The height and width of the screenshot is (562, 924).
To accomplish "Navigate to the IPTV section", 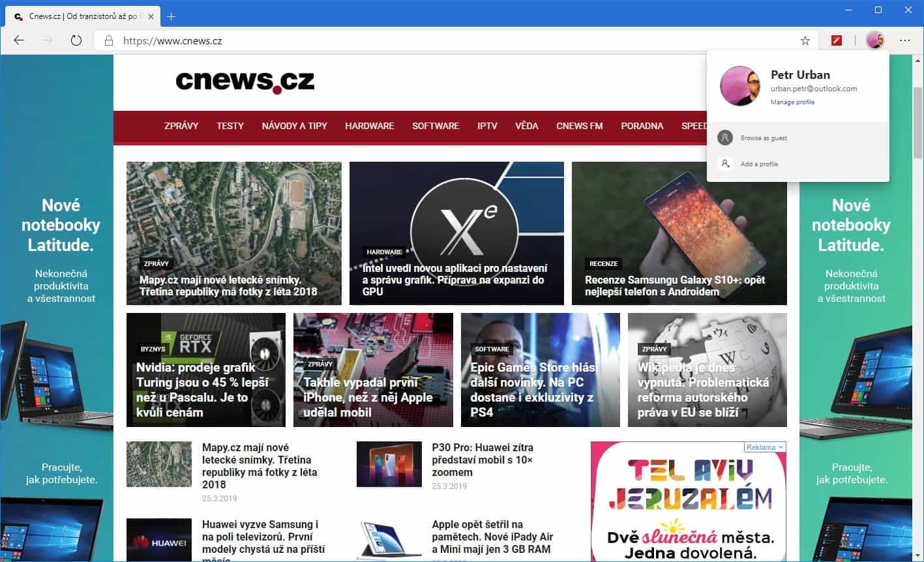I will coord(487,126).
